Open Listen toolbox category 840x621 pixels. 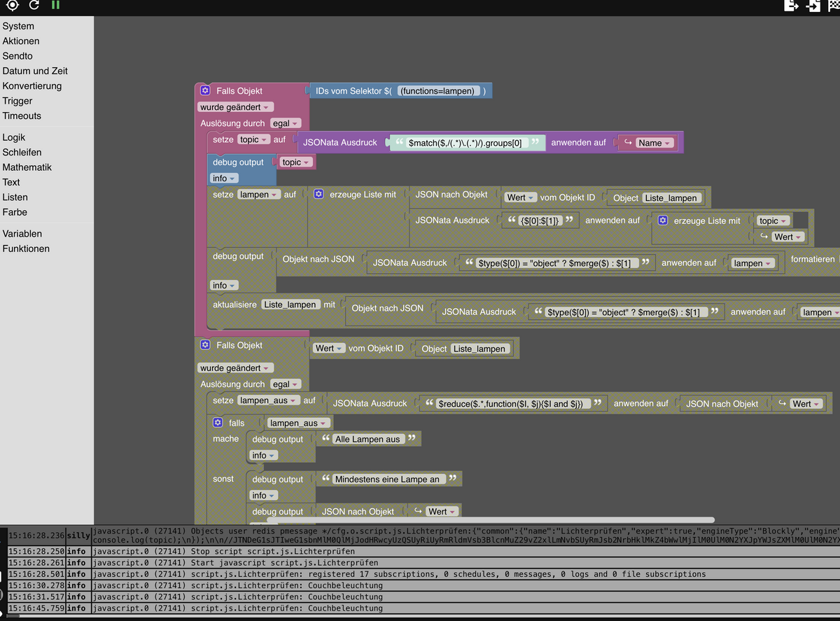tap(15, 197)
